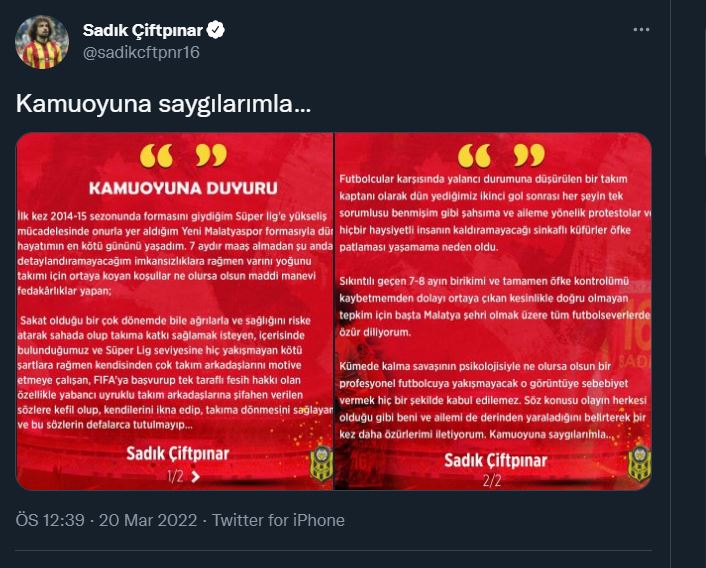This screenshot has height=568, width=706.
Task: Open the @sadikcftpnr16 handle link
Action: click(141, 53)
